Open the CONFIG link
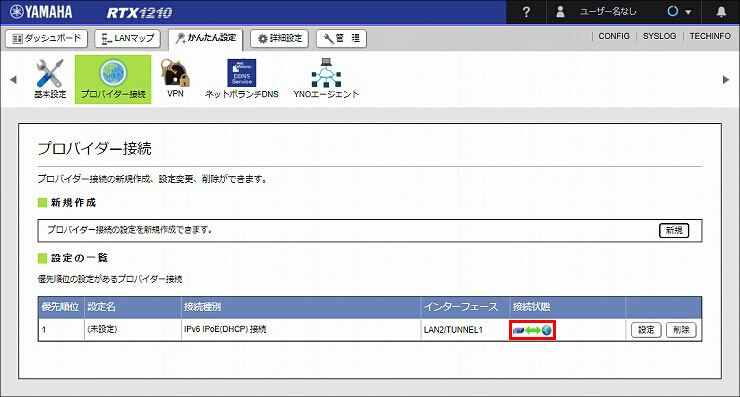740x397 pixels. tap(614, 36)
